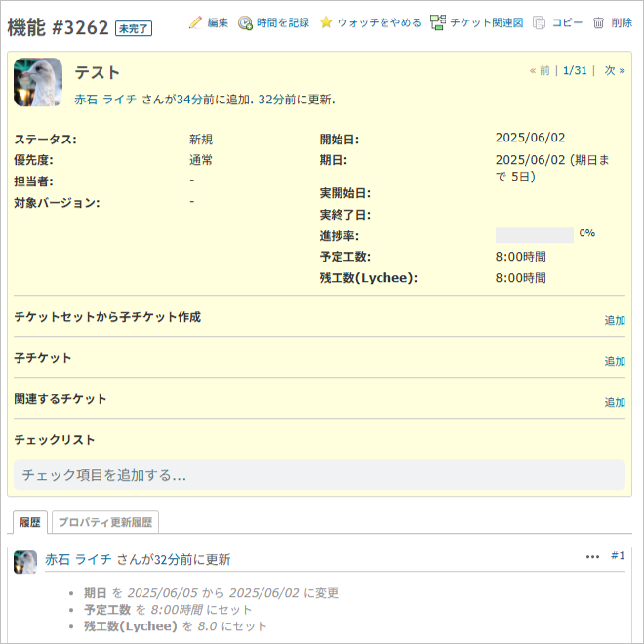
Task: Click the large seagull avatar image
Action: 38,82
